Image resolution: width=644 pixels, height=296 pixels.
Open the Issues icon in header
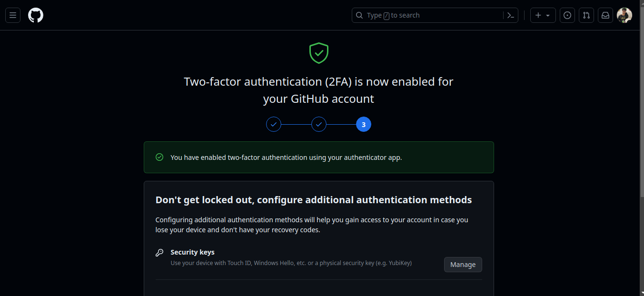click(x=567, y=15)
